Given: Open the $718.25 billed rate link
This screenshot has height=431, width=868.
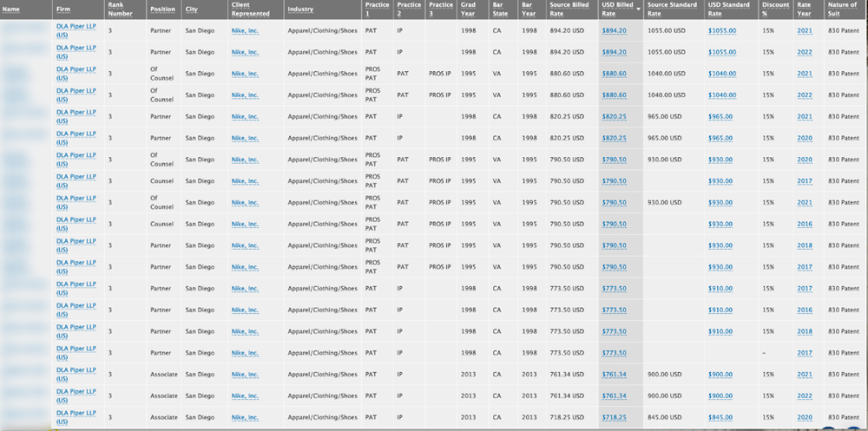Looking at the screenshot, I should [x=614, y=417].
